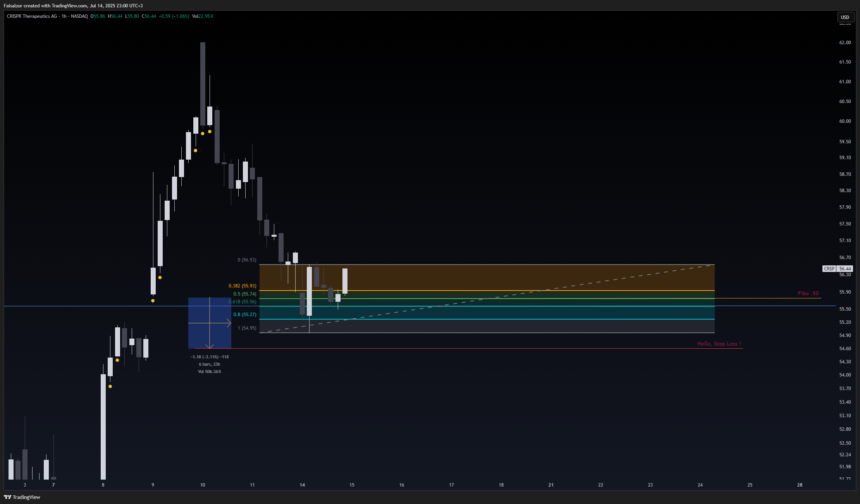This screenshot has width=860, height=504.
Task: Click the 57.10 price axis label
Action: tap(845, 241)
